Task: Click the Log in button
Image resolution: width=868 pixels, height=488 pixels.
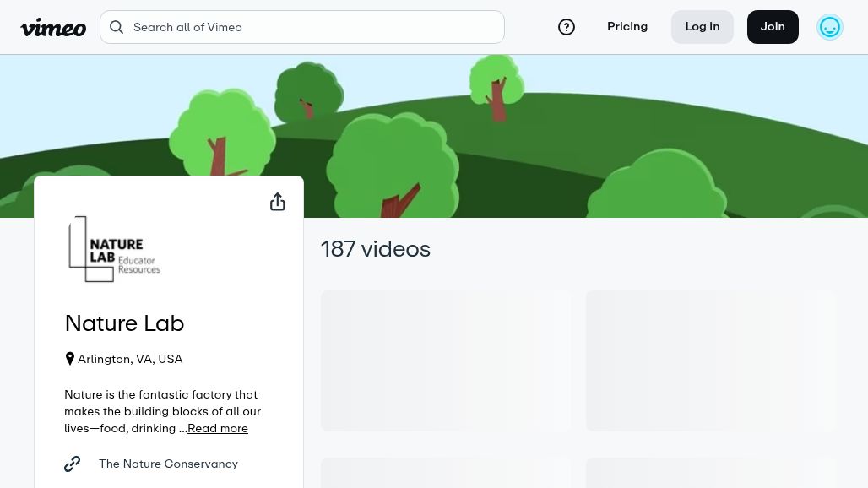Action: coord(702,26)
